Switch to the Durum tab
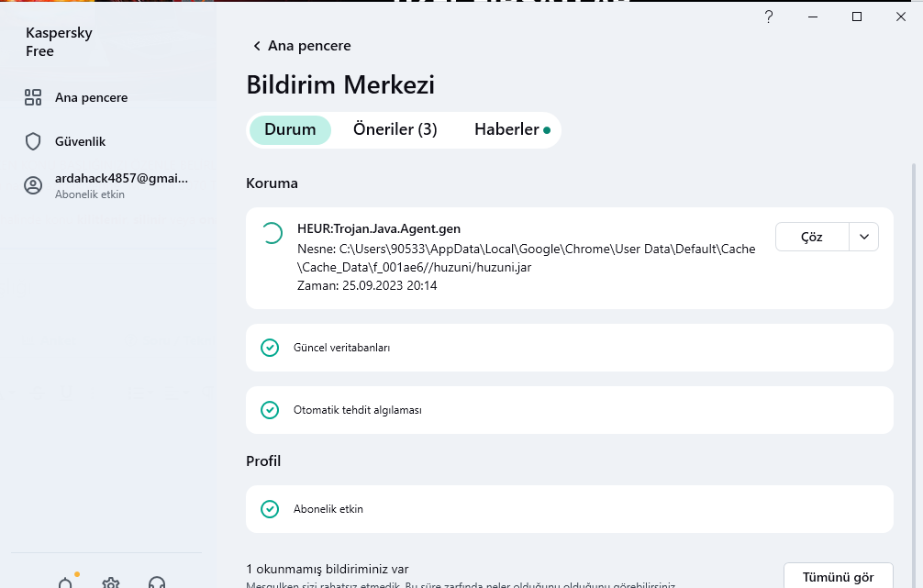The width and height of the screenshot is (923, 588). [x=290, y=129]
